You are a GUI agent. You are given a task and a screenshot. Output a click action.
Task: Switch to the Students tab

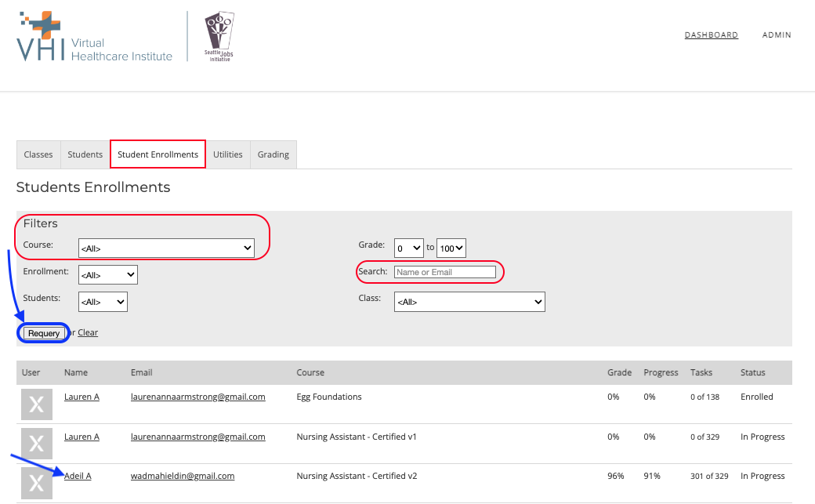coord(85,154)
